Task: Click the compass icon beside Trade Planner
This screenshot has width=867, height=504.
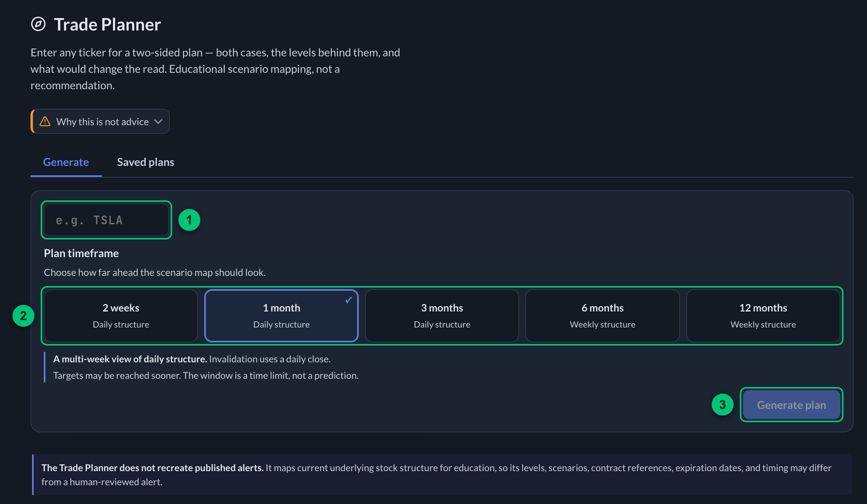Action: 38,24
